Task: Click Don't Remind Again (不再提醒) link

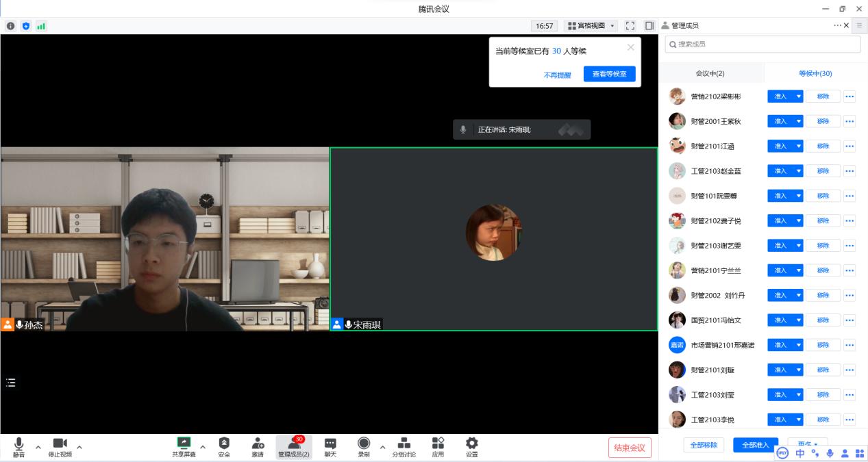Action: 557,75
